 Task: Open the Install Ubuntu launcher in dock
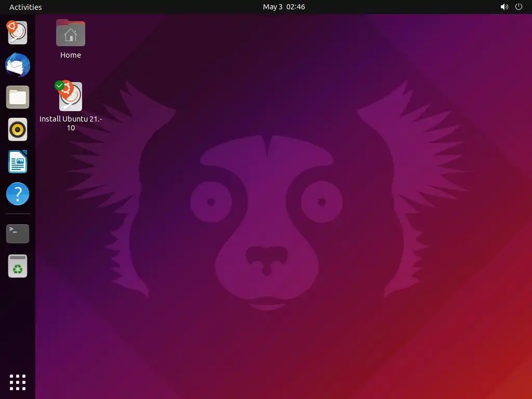tap(17, 33)
